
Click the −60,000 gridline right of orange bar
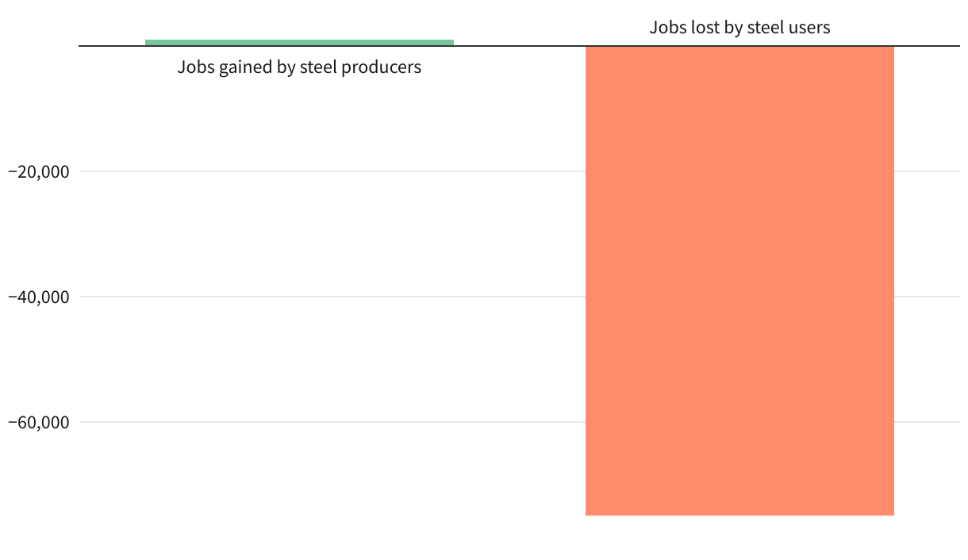point(927,422)
